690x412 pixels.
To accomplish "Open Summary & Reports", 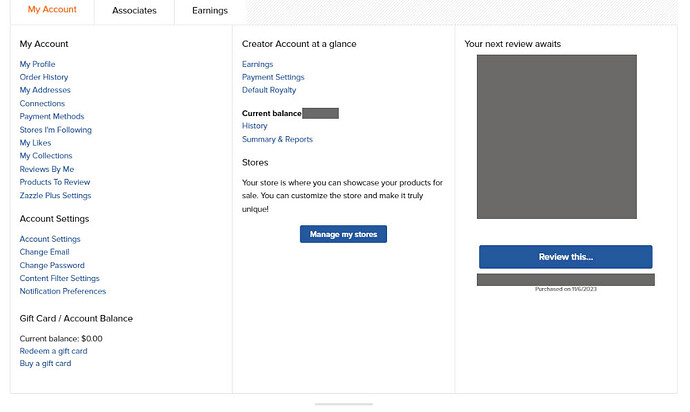I will [277, 139].
